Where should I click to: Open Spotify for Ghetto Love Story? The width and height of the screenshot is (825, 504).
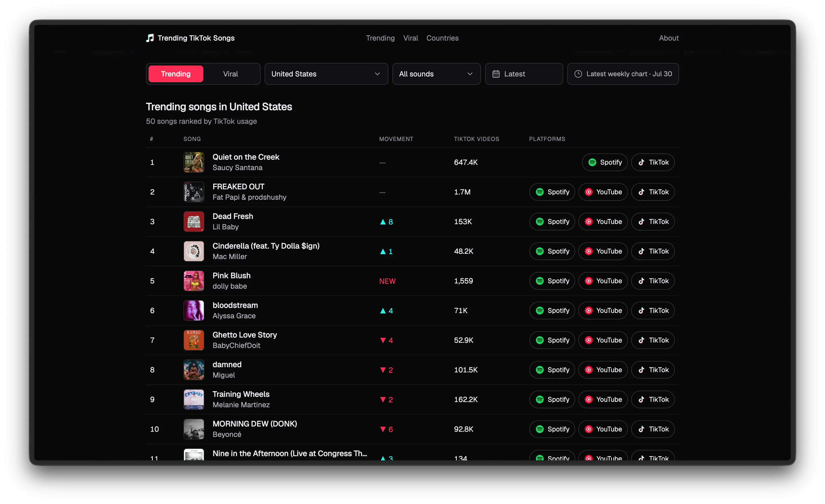pos(552,340)
